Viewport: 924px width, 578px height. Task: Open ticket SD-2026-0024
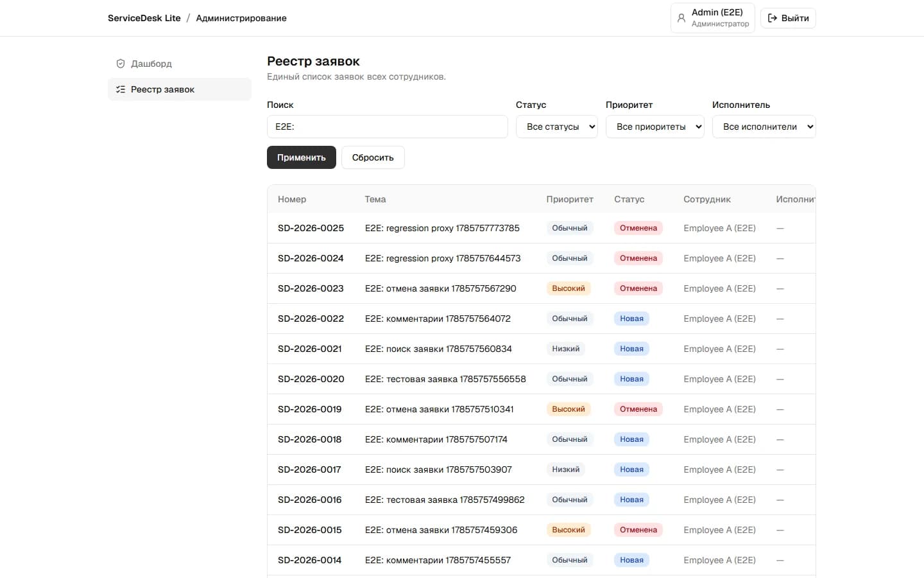pyautogui.click(x=311, y=258)
